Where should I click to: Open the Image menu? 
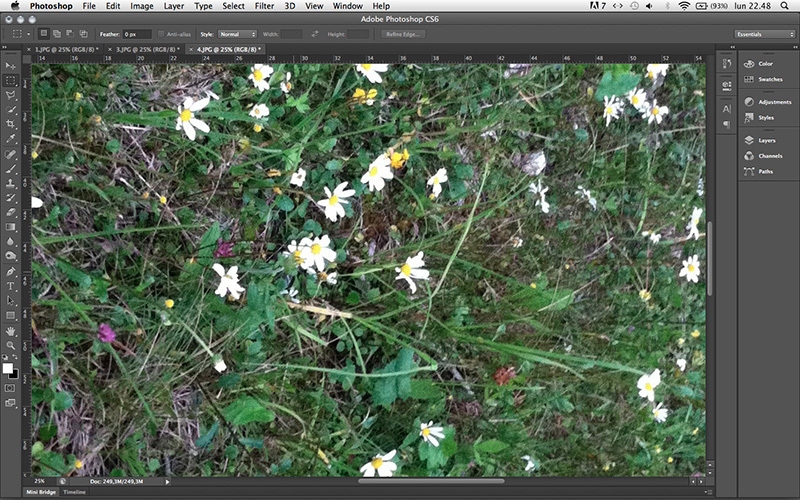tap(142, 6)
